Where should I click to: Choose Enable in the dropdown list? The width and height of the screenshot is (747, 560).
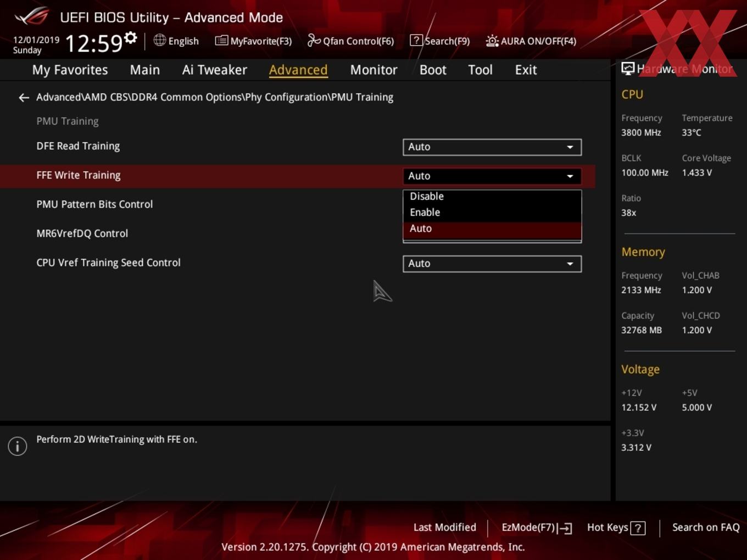pos(492,212)
